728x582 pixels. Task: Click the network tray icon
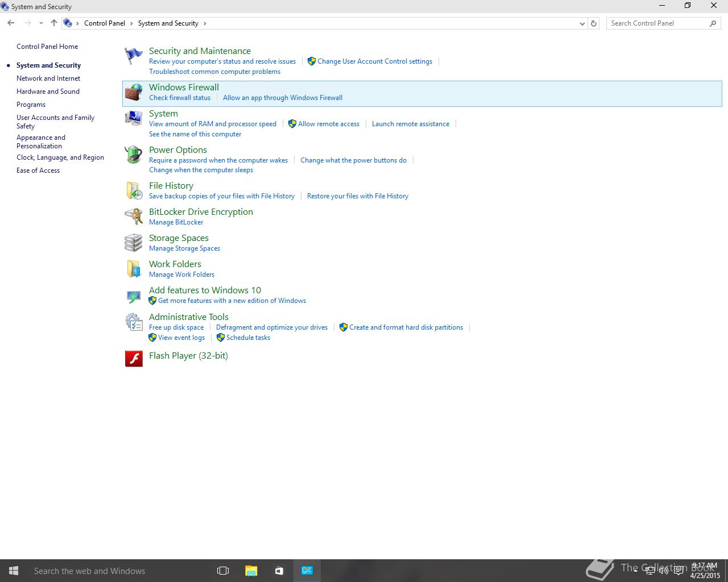pyautogui.click(x=650, y=571)
